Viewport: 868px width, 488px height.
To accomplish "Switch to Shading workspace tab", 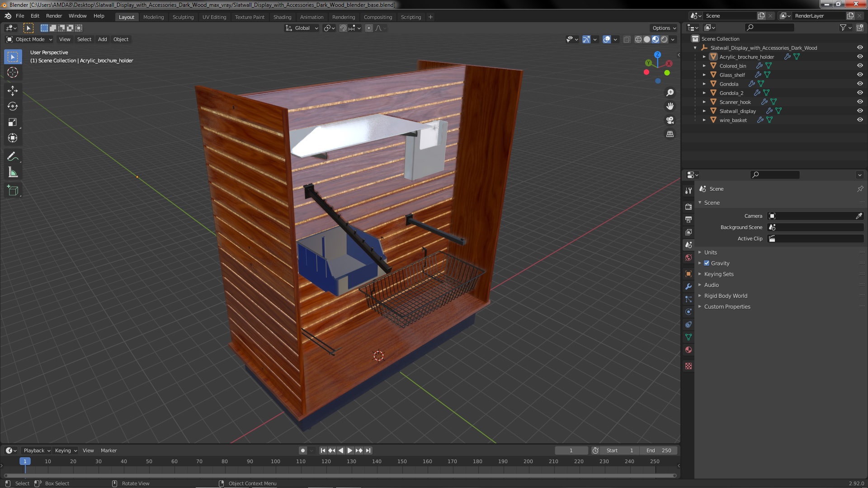I will coord(282,17).
